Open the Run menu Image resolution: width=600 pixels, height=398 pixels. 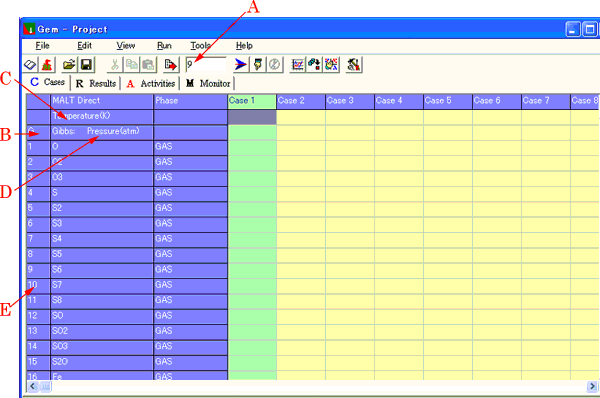point(164,46)
